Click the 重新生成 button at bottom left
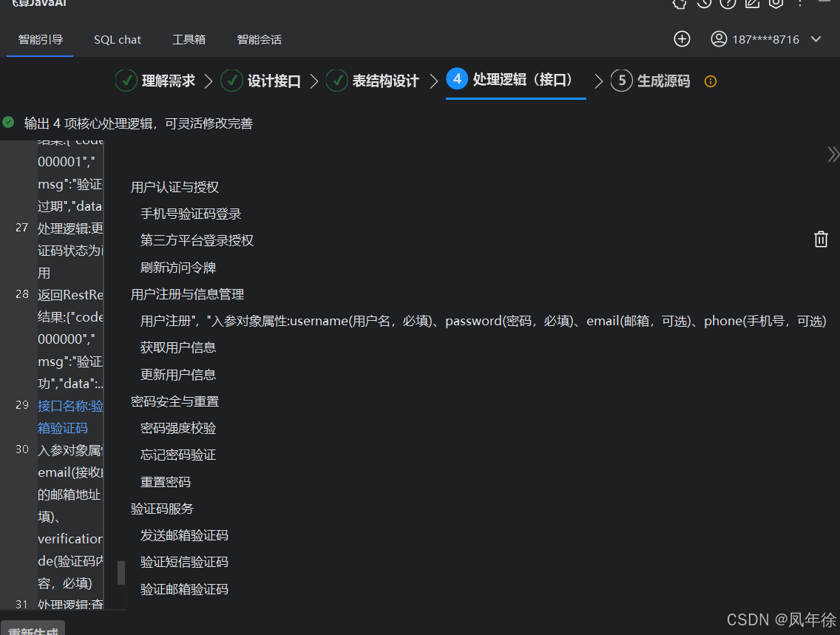This screenshot has height=635, width=840. [x=33, y=629]
